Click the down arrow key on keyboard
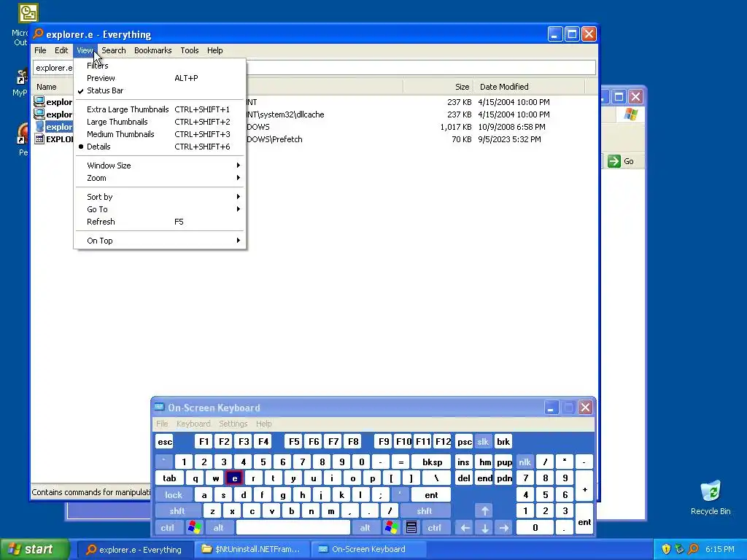 [x=484, y=528]
